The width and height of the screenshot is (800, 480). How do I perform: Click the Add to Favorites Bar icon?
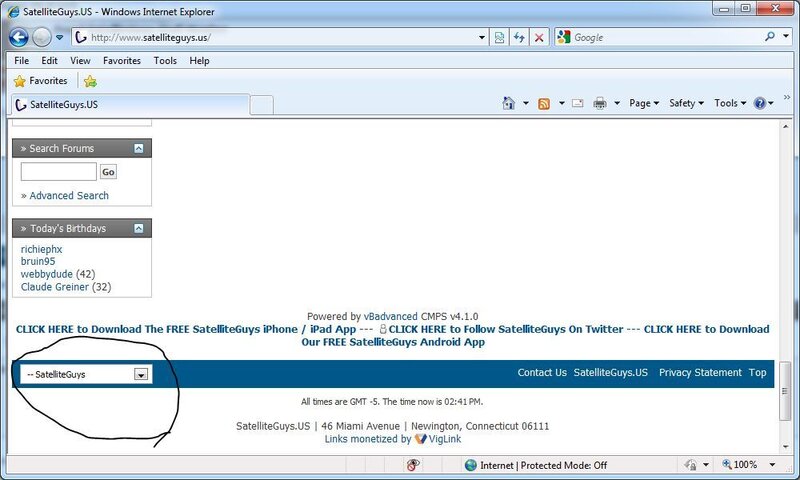coord(90,81)
